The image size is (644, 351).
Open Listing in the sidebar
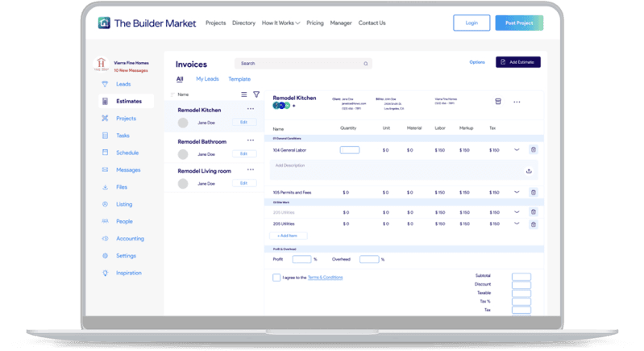(x=123, y=204)
